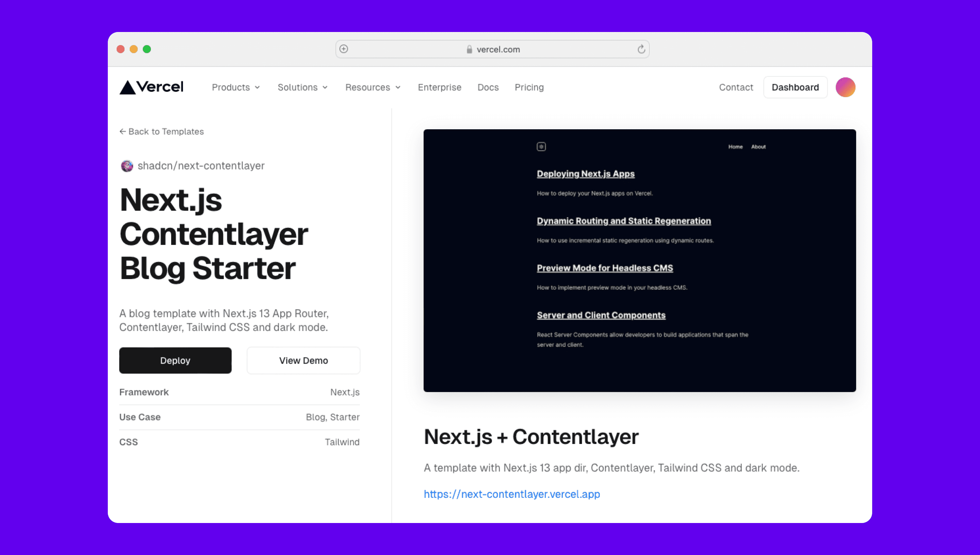Click the Dashboard button top-right

(795, 87)
